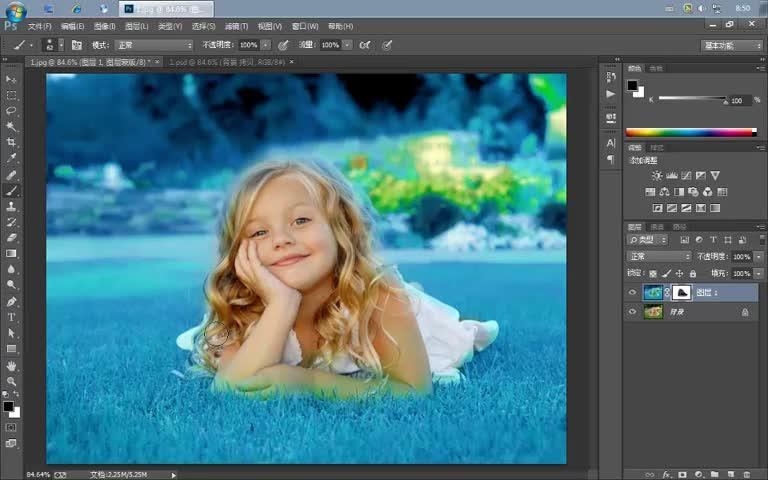Image resolution: width=768 pixels, height=480 pixels.
Task: Open the brush mode dropdown in options bar
Action: click(x=154, y=45)
